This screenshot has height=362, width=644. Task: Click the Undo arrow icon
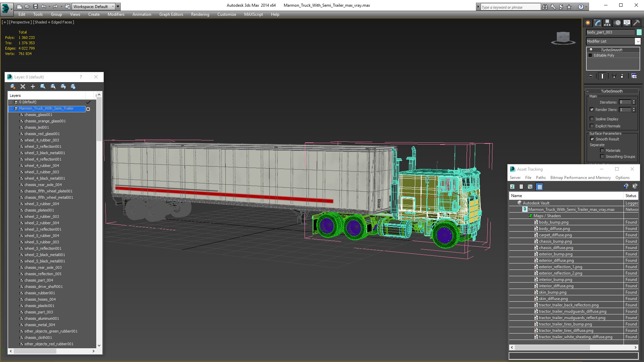pyautogui.click(x=44, y=6)
